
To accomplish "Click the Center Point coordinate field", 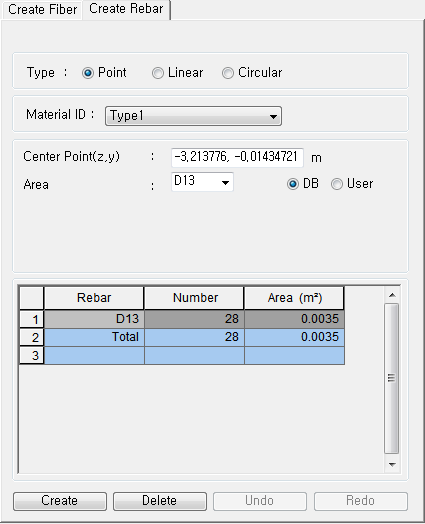I will click(x=237, y=157).
